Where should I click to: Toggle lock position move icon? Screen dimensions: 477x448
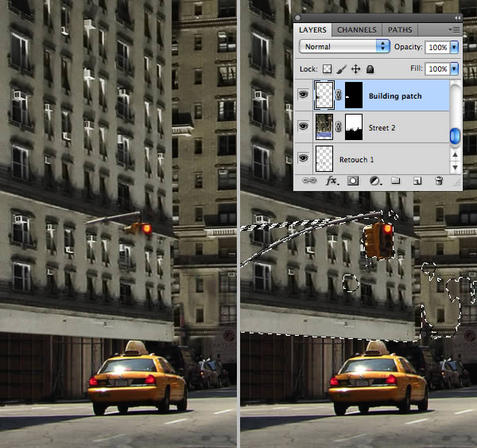tap(355, 69)
